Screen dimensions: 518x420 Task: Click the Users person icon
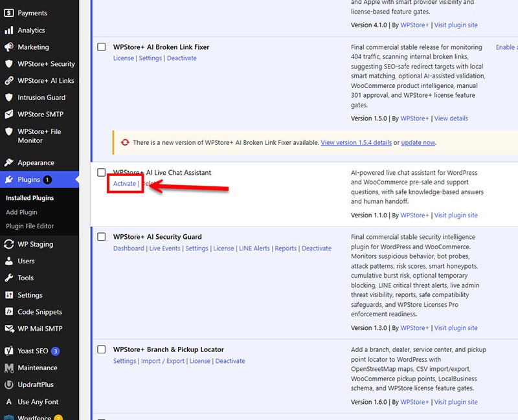click(9, 261)
